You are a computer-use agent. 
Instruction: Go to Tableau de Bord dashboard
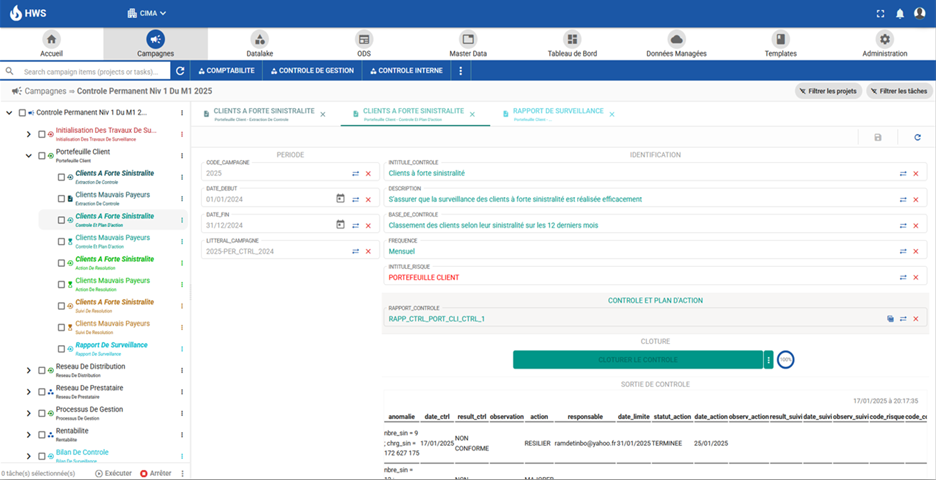point(572,44)
